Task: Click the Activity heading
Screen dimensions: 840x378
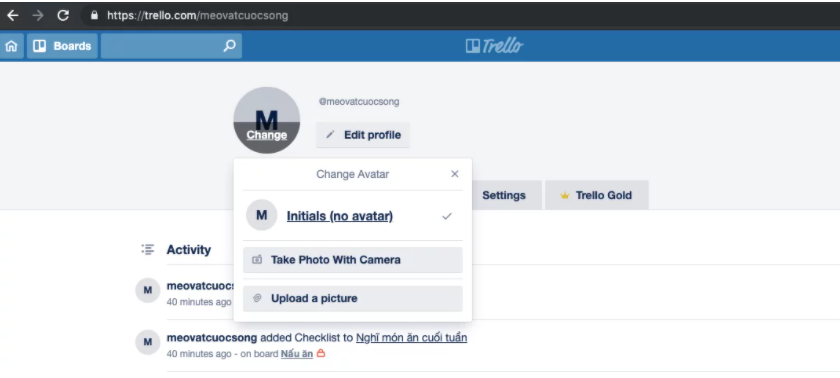Action: coord(189,250)
